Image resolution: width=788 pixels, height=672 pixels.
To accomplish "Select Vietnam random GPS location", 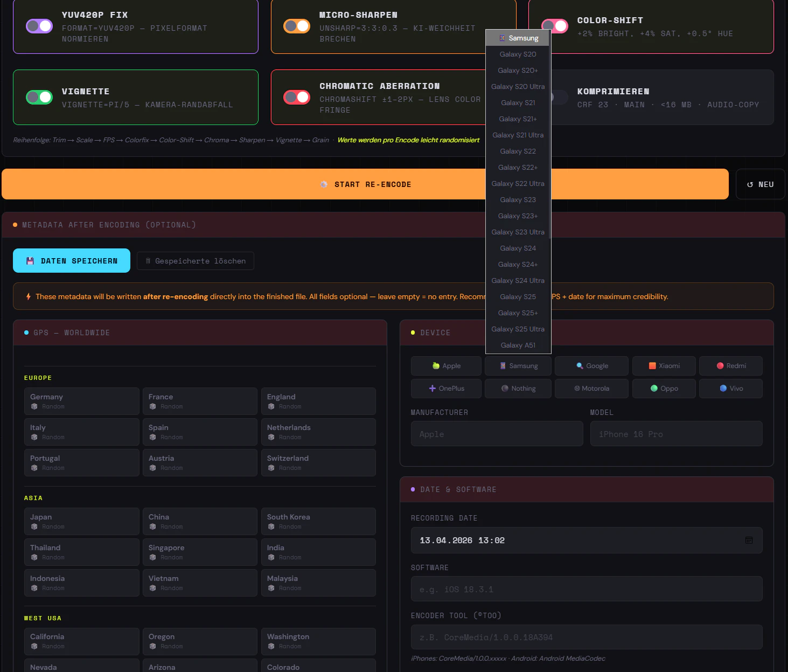I will point(200,583).
